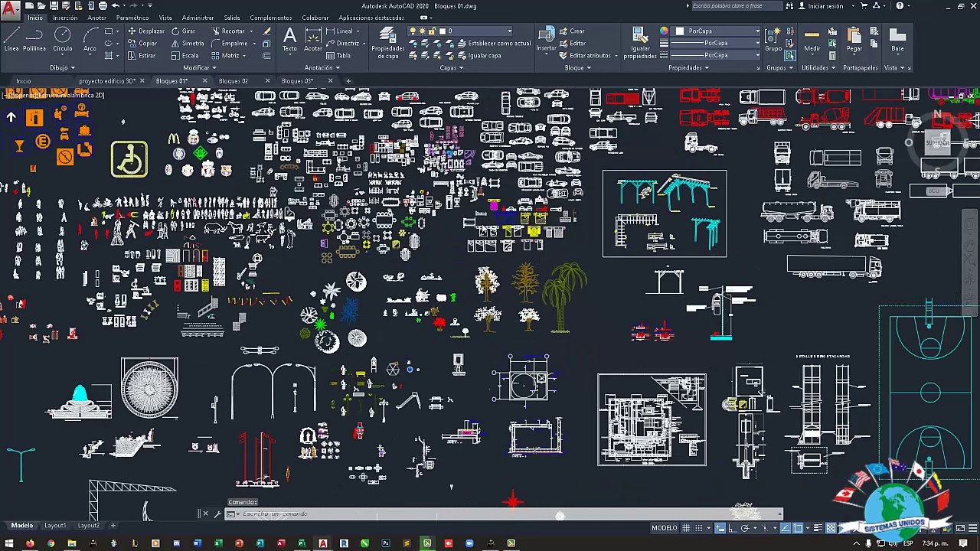Expand the Dibujo panel
980x551 pixels.
61,67
